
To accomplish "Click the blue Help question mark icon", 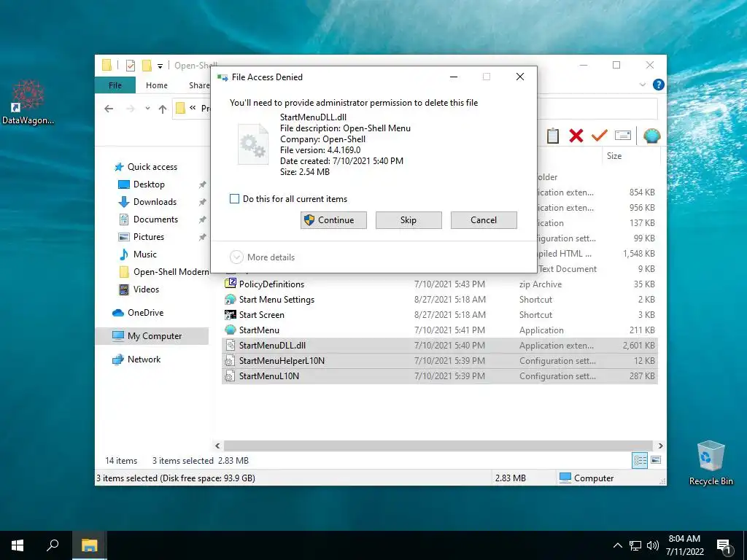I will pos(659,85).
